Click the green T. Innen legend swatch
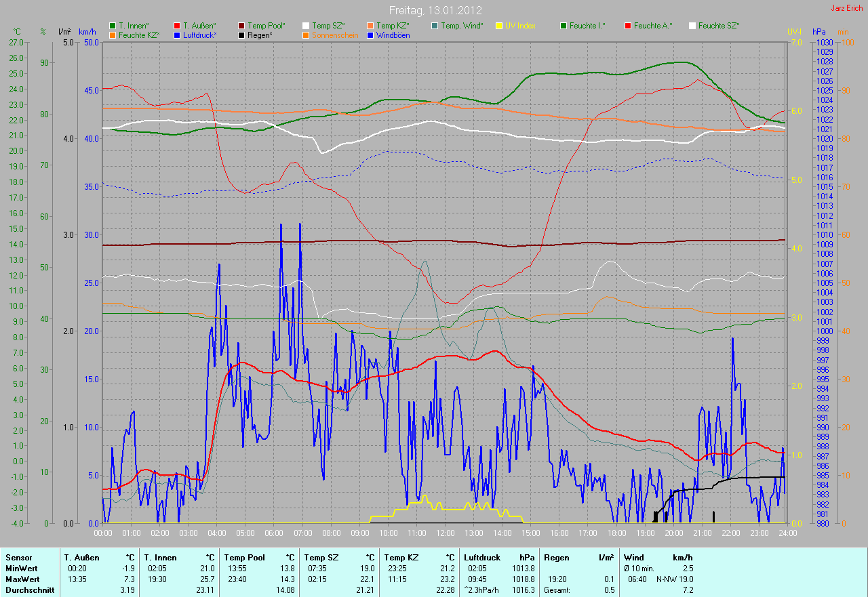This screenshot has height=597, width=868. click(x=113, y=26)
